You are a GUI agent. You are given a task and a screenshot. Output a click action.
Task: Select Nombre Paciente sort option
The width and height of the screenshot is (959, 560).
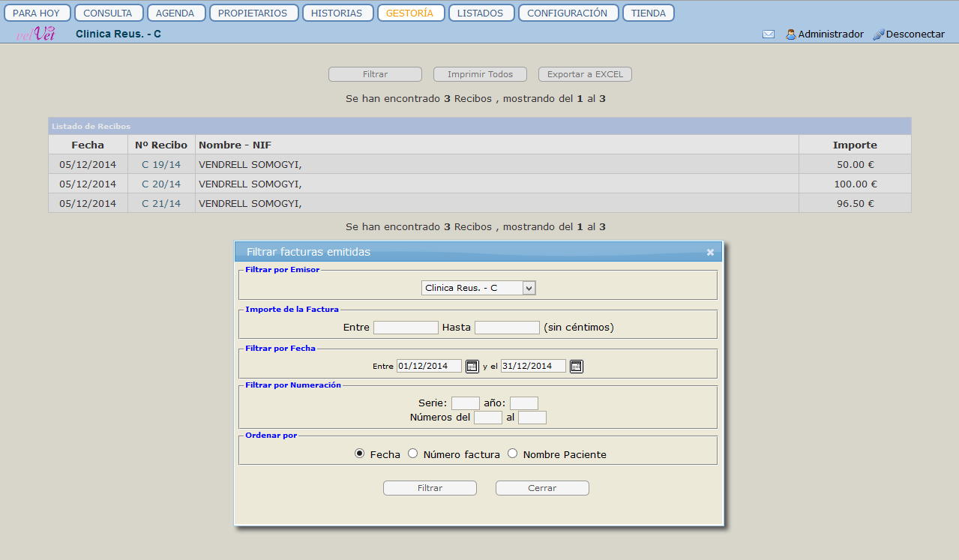point(513,454)
